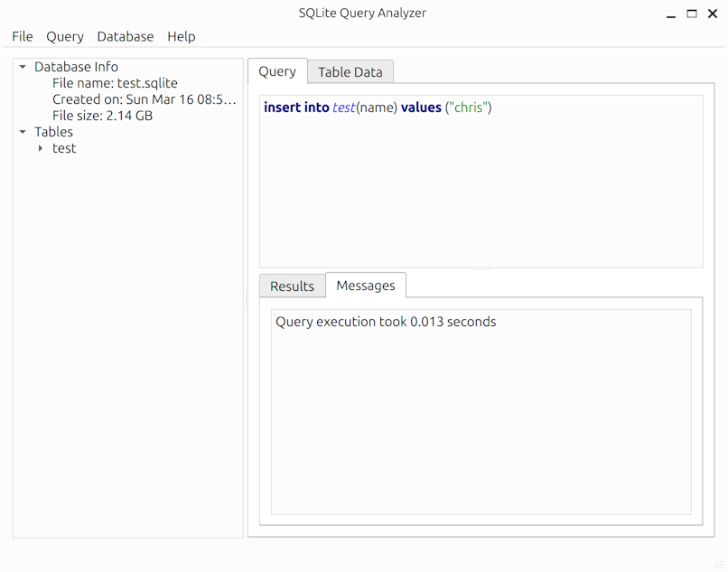The height and width of the screenshot is (572, 728).
Task: Collapse the Database Info tree arrow
Action: pos(23,67)
